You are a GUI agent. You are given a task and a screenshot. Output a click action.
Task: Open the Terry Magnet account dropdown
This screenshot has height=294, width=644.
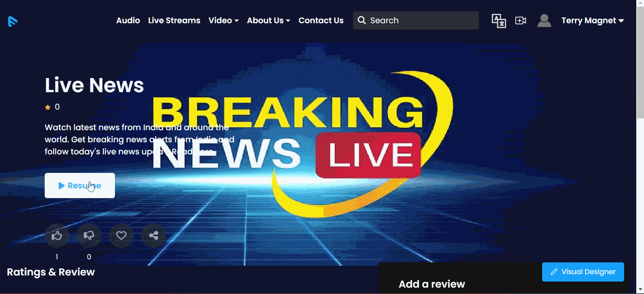(592, 21)
